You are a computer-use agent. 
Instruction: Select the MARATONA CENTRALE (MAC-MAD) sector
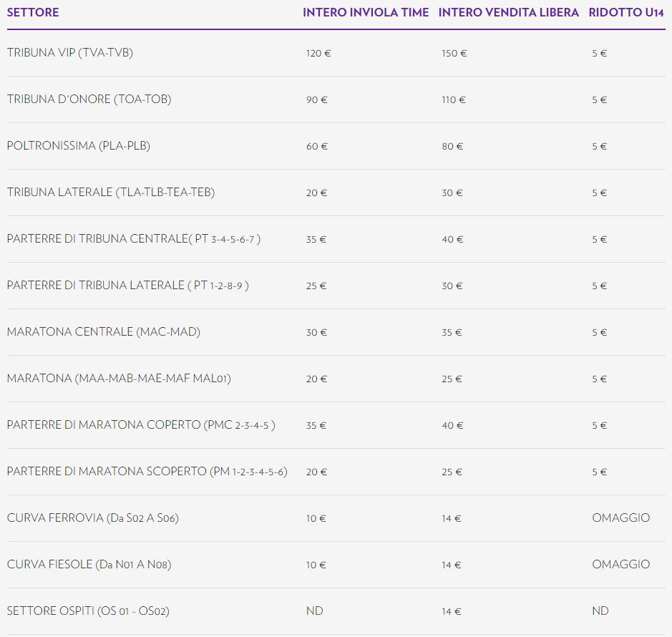(x=104, y=332)
